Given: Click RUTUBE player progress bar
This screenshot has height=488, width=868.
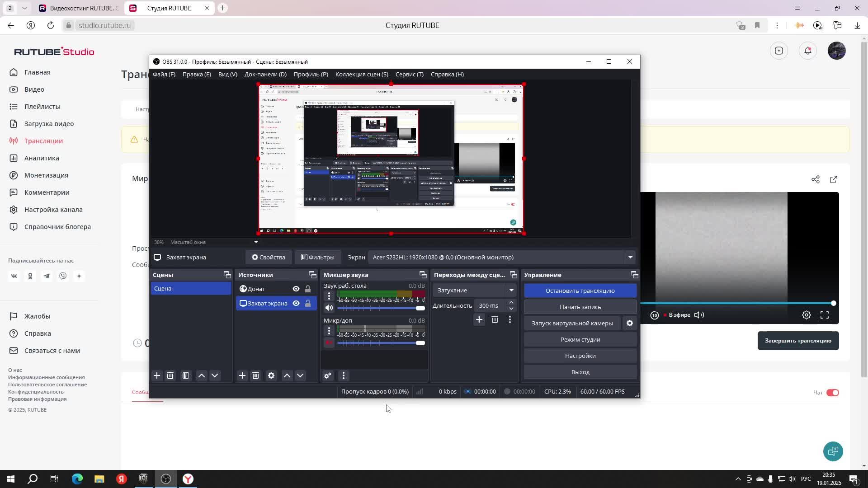Looking at the screenshot, I should [x=737, y=303].
